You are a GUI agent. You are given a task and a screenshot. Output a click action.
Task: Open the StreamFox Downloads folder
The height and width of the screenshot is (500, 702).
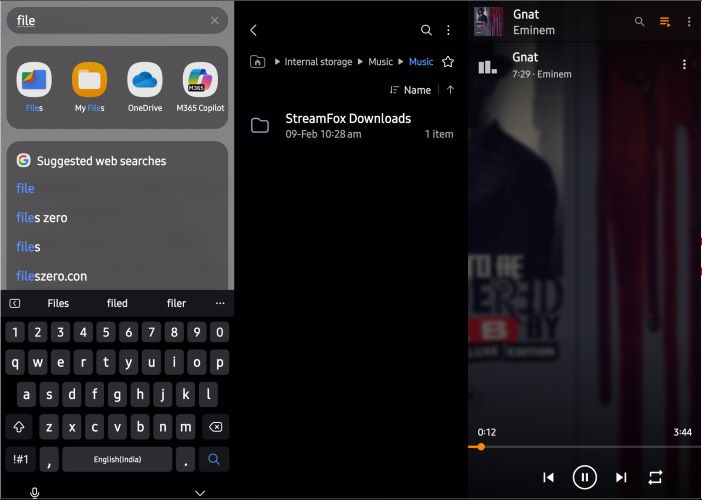[351, 126]
